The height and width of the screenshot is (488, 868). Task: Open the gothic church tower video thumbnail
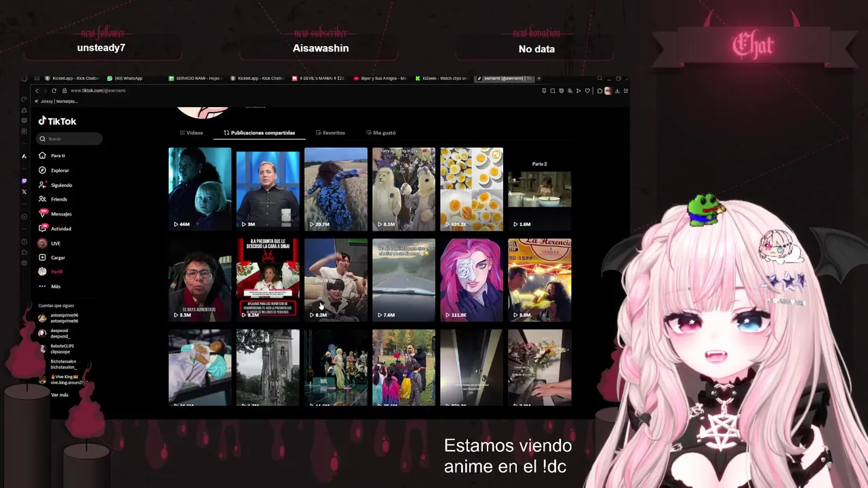coord(268,367)
